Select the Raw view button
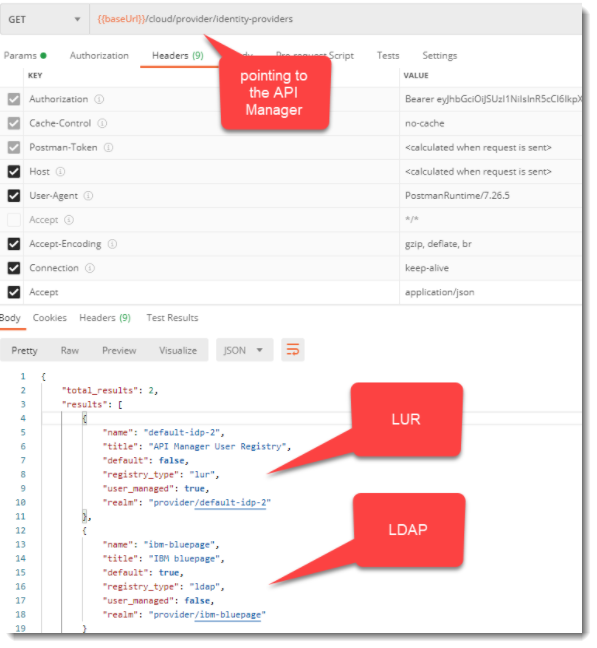597x648 pixels. (x=70, y=350)
